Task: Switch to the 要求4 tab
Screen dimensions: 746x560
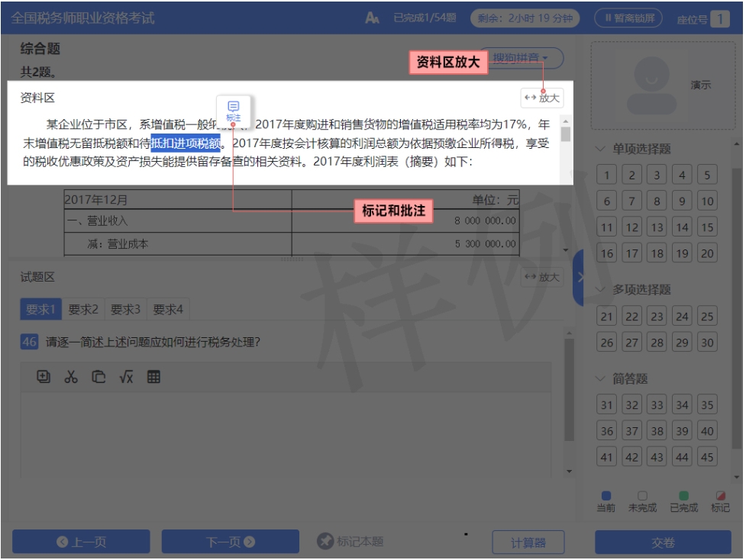Action: (168, 310)
